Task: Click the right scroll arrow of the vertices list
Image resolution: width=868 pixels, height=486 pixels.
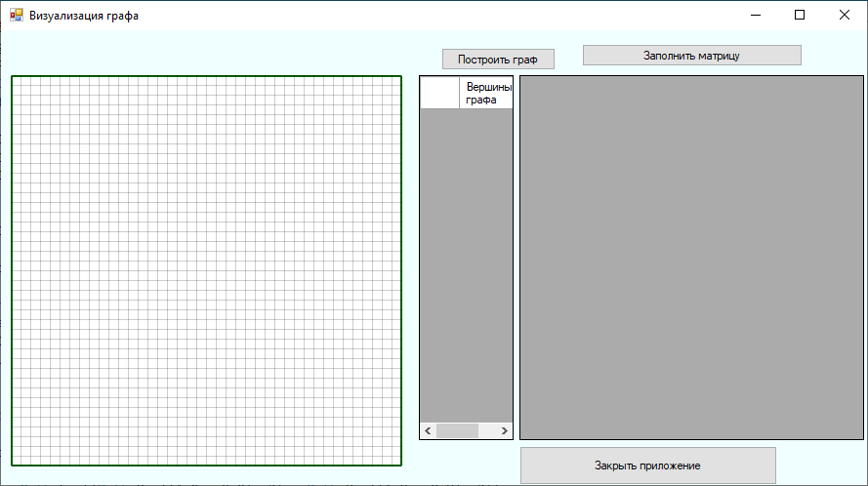Action: (x=504, y=430)
